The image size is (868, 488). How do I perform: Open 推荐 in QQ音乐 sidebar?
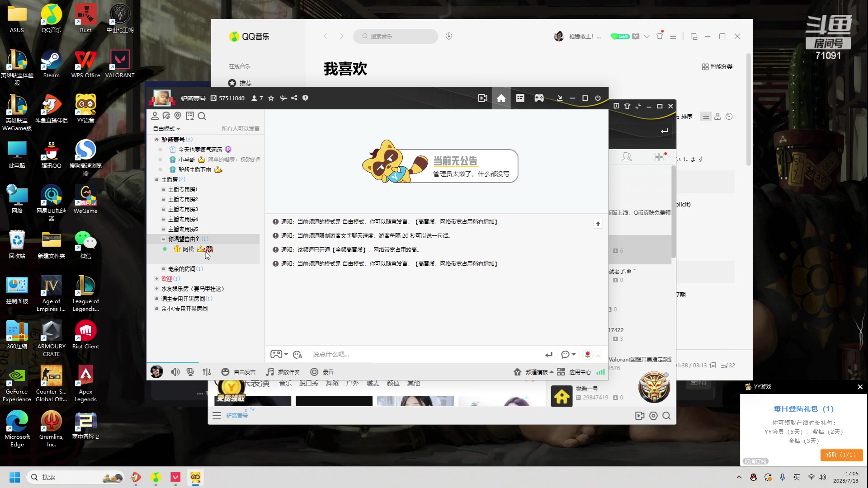tap(240, 83)
